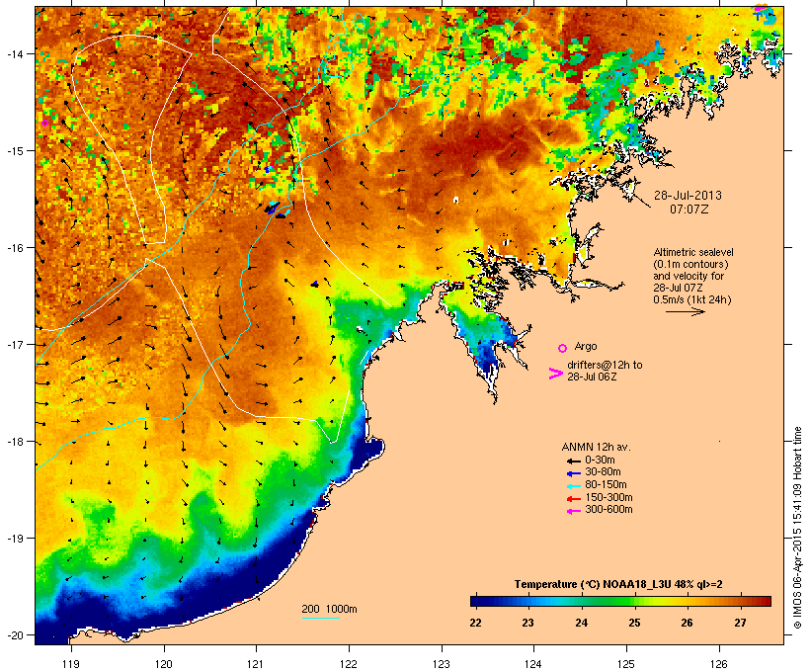Click the latitude axis label -14

(x=14, y=54)
